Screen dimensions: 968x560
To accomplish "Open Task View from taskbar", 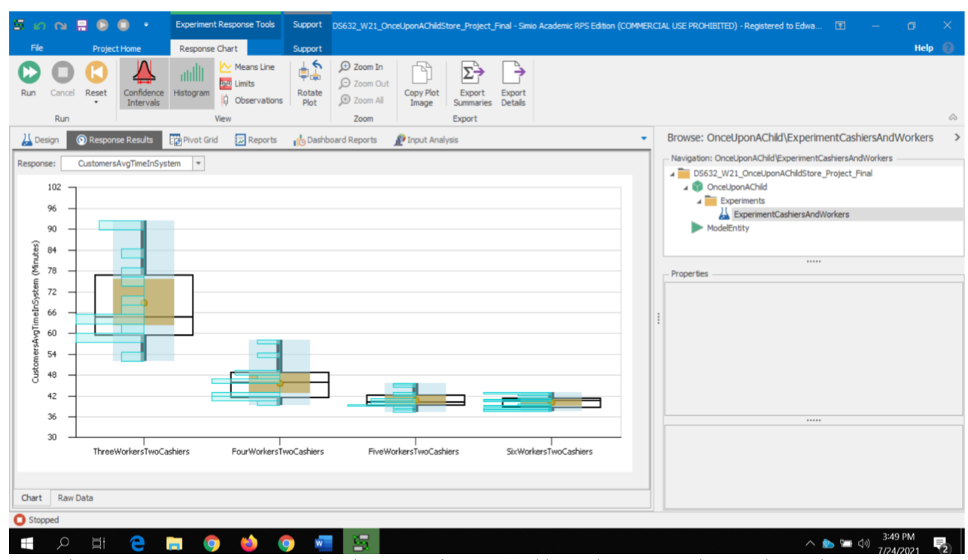I will [99, 543].
